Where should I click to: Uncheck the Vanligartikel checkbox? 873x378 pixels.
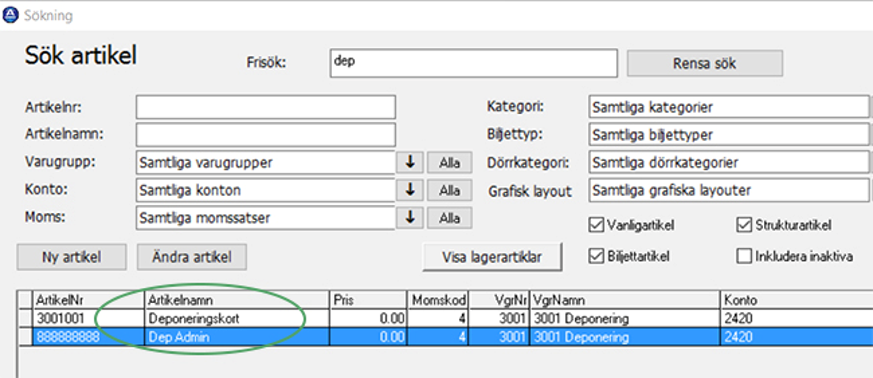596,225
